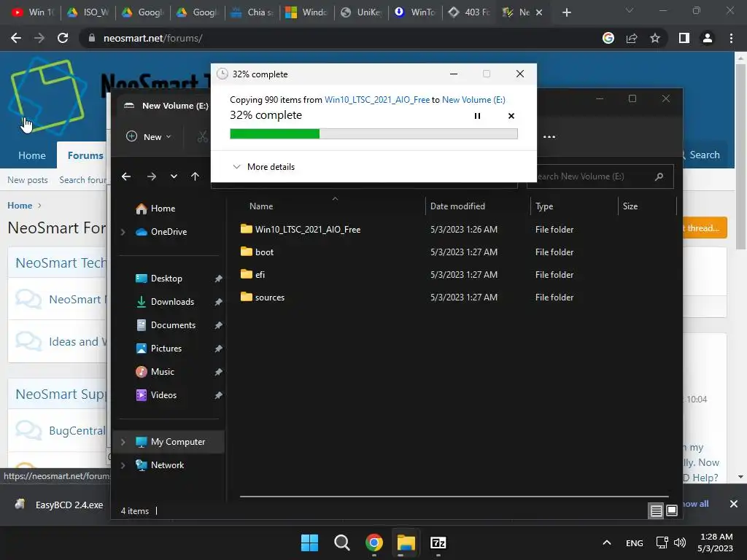Toggle Chrome side panel

click(684, 38)
